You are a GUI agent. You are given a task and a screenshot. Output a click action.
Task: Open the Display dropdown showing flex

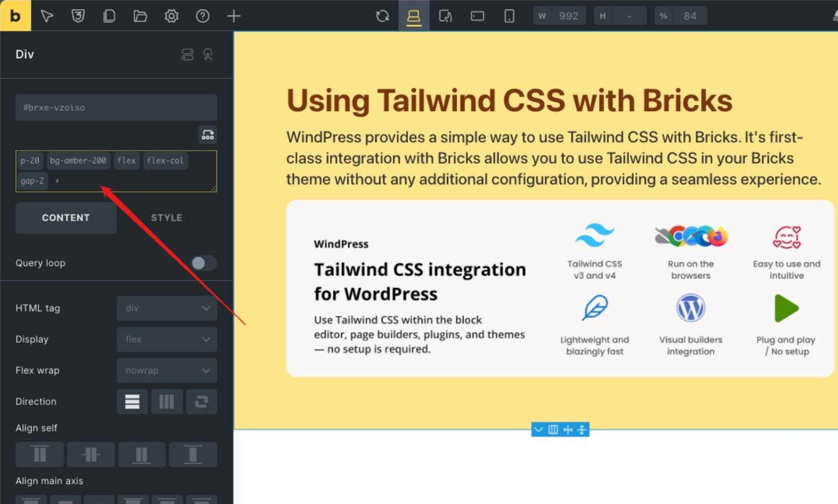pos(166,339)
